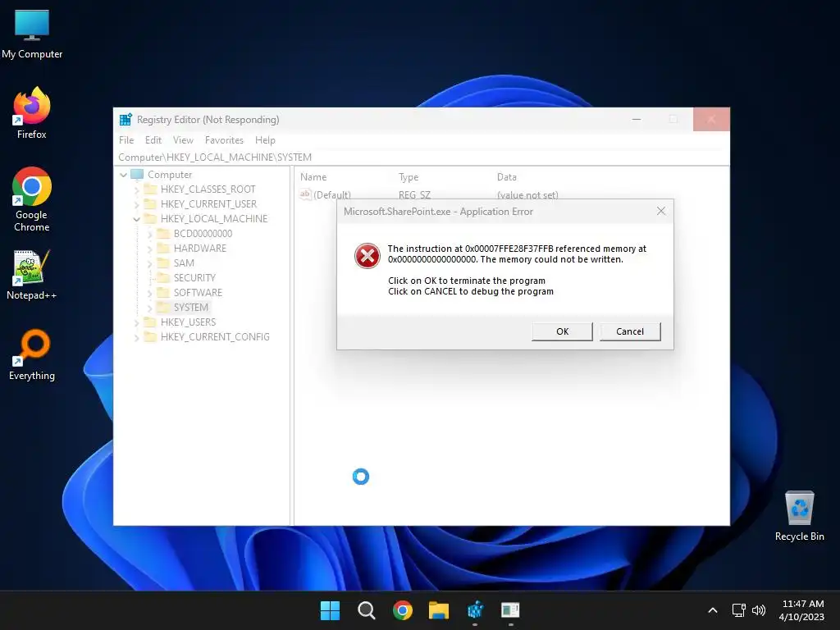Select the Recycle Bin desktop icon
The height and width of the screenshot is (630, 840).
[x=799, y=516]
